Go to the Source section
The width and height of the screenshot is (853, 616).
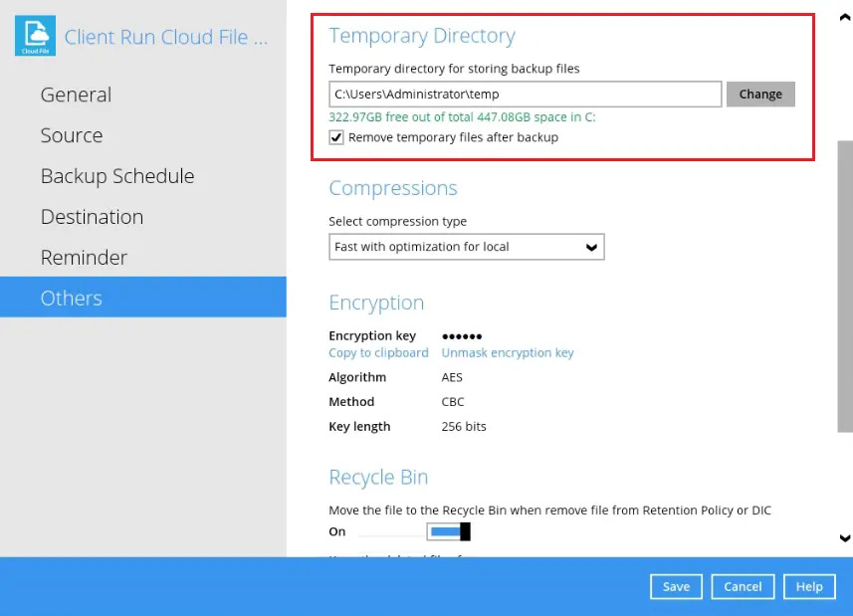[x=71, y=135]
